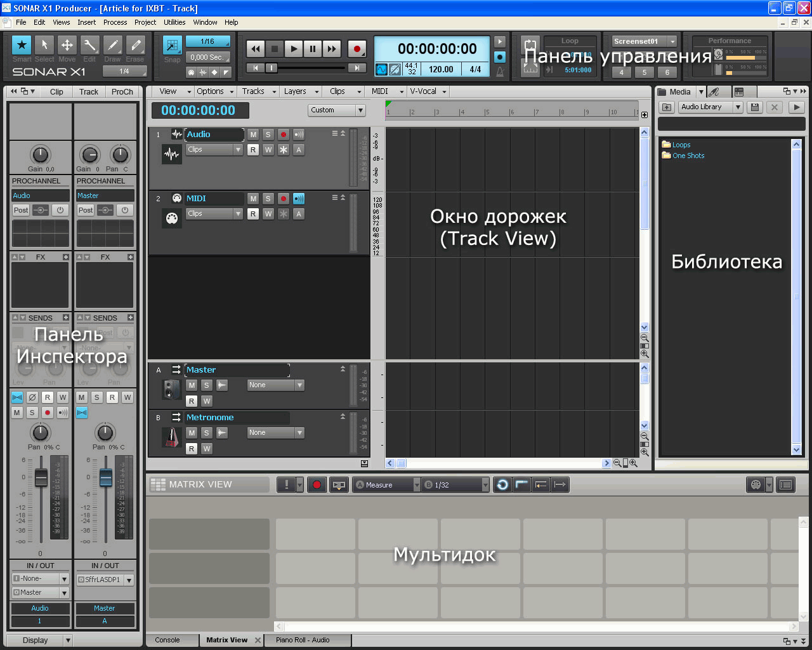This screenshot has width=812, height=650.
Task: Open the Loops folder in library
Action: click(x=676, y=145)
